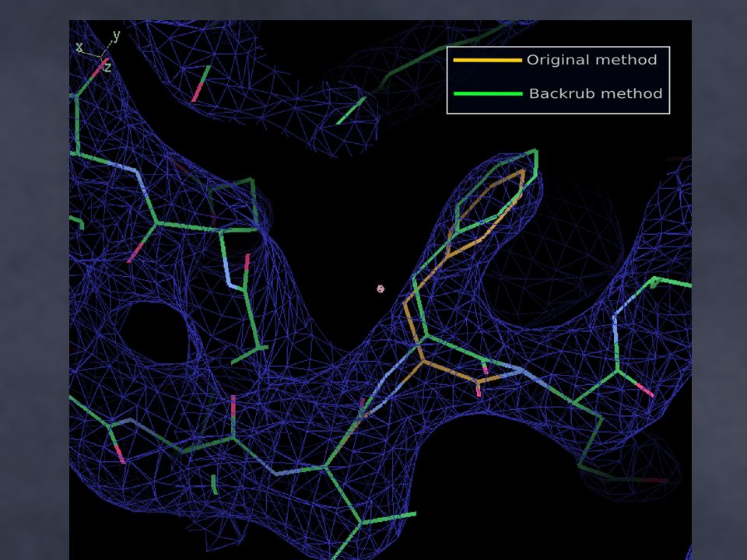This screenshot has height=560, width=747.
Task: Click the "z" axis label of orientation gizmo
Action: click(x=107, y=67)
